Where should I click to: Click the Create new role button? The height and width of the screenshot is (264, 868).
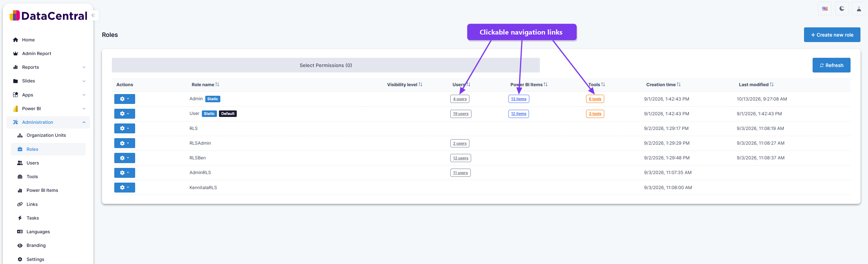click(x=832, y=35)
